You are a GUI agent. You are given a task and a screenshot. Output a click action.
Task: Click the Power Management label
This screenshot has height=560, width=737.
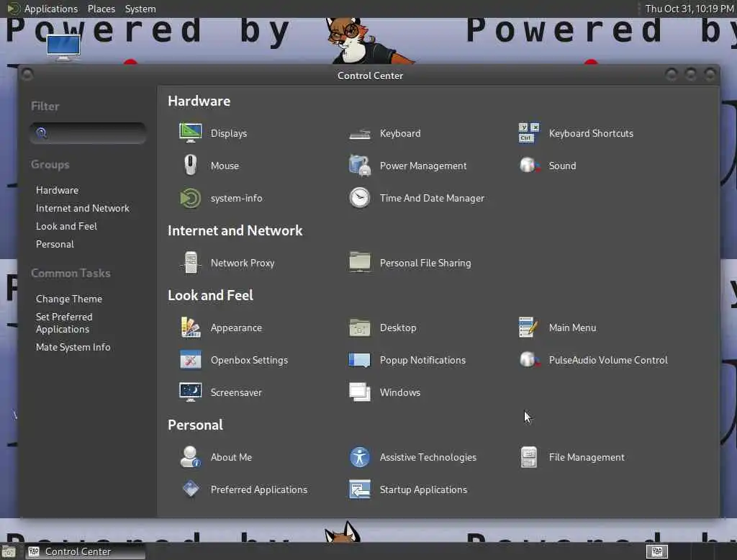423,166
